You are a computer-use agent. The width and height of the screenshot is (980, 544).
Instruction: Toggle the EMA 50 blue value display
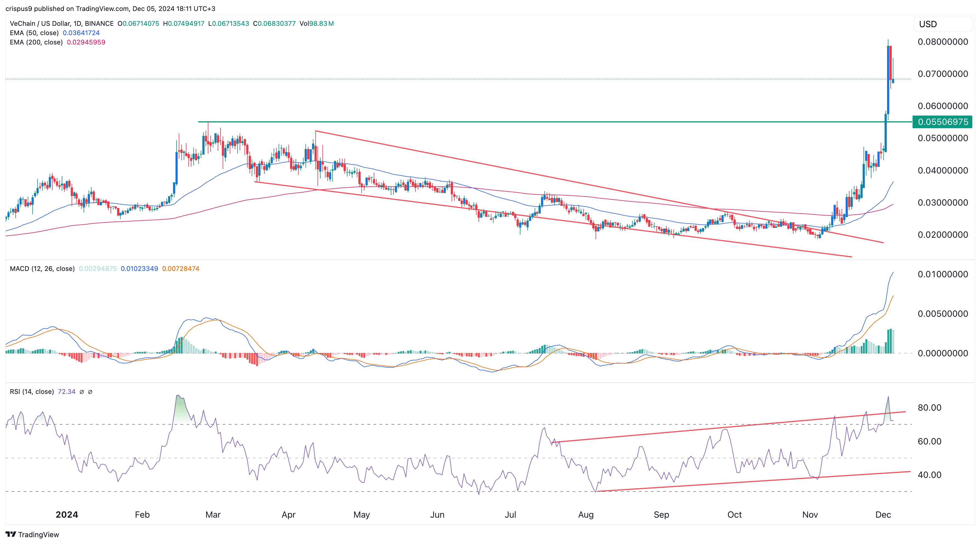pos(81,33)
